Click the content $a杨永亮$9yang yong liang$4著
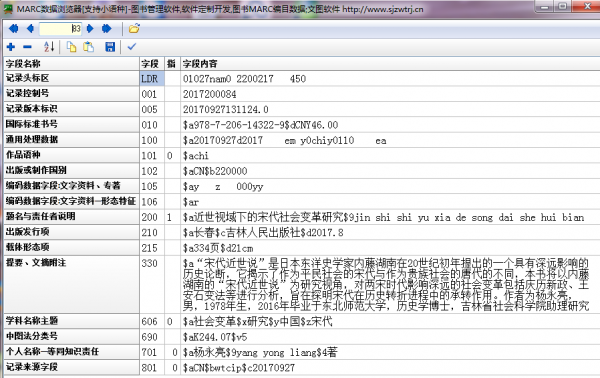This screenshot has width=600, height=378. [x=260, y=352]
